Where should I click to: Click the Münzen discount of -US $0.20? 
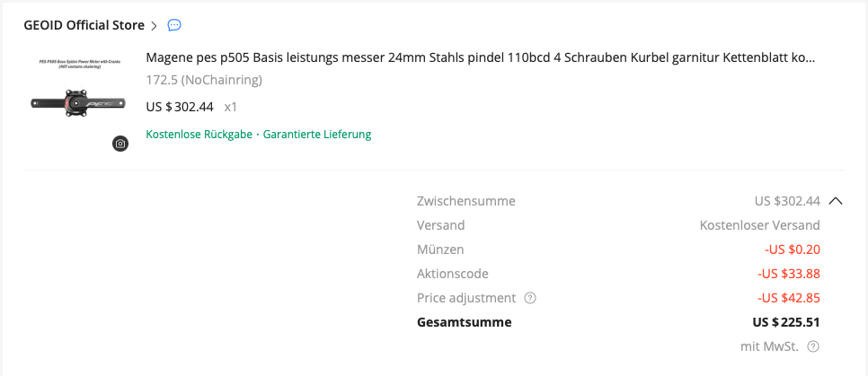click(792, 249)
